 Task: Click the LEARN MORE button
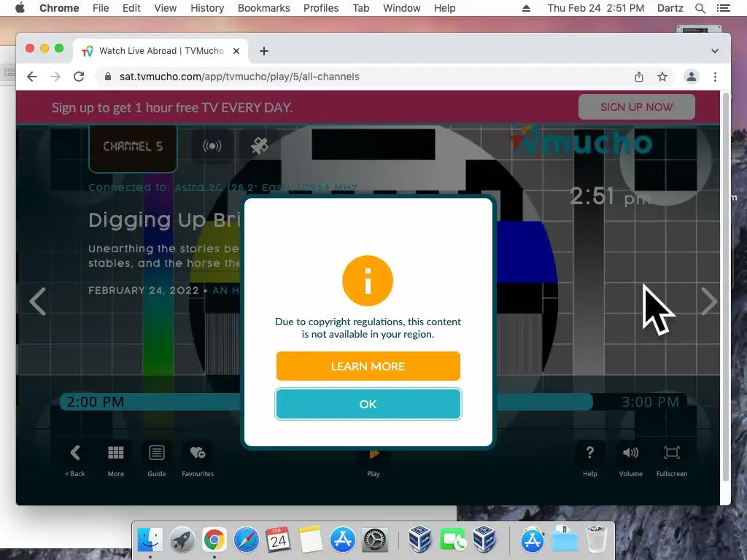368,366
